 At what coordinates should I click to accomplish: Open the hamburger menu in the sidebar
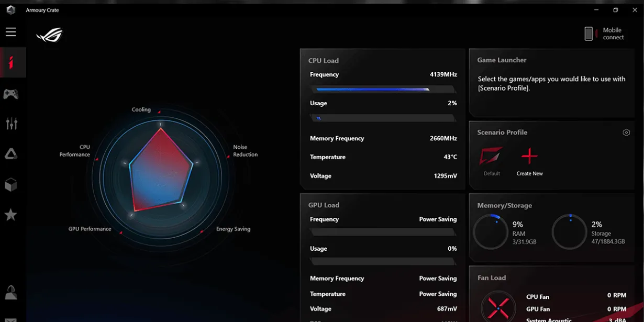click(x=11, y=32)
